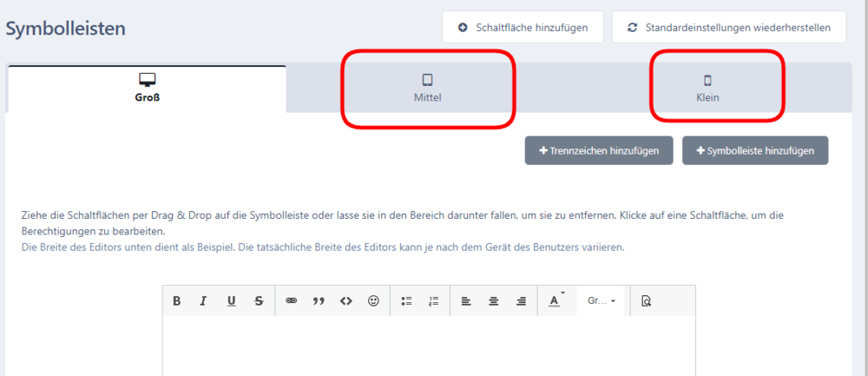Insert a quote with quotation icon
The image size is (868, 376).
tap(319, 301)
